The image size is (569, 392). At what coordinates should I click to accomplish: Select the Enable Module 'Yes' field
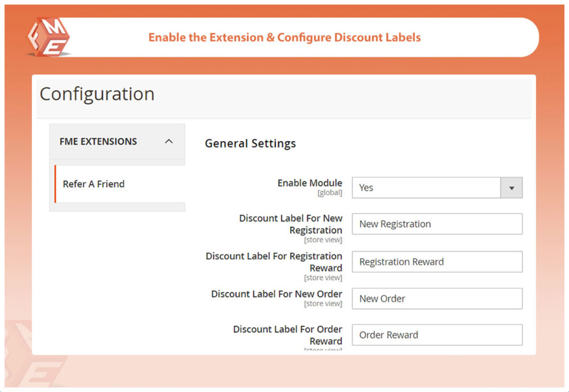[x=426, y=188]
